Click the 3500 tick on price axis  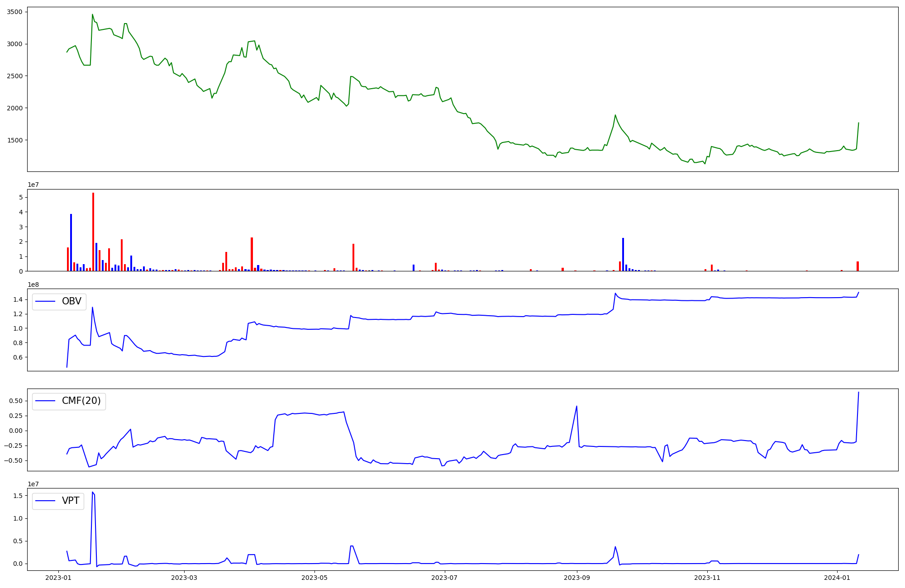pyautogui.click(x=14, y=12)
